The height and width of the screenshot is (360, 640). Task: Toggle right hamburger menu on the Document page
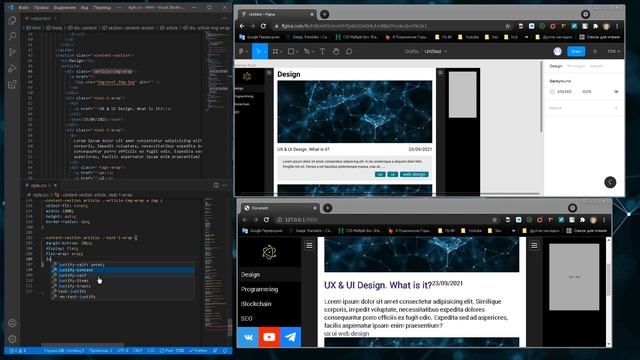[x=534, y=245]
